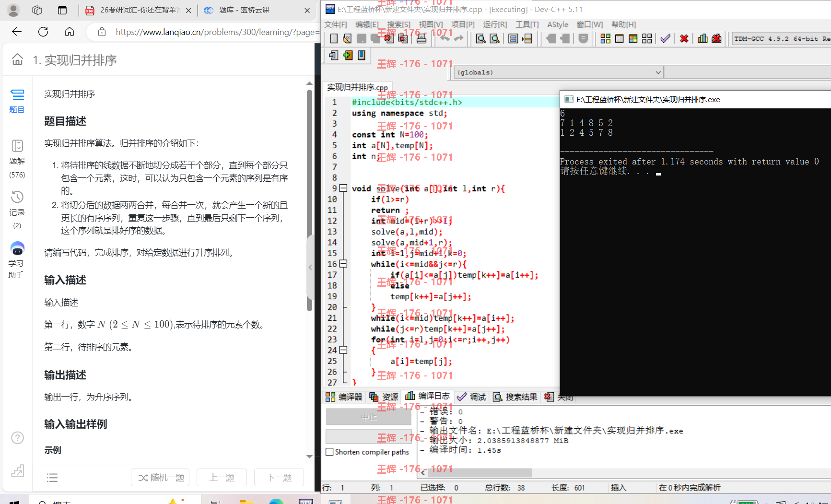Open the 题目 sidebar icon on lanqiao page
Viewport: 831px width, 504px height.
coord(17,100)
